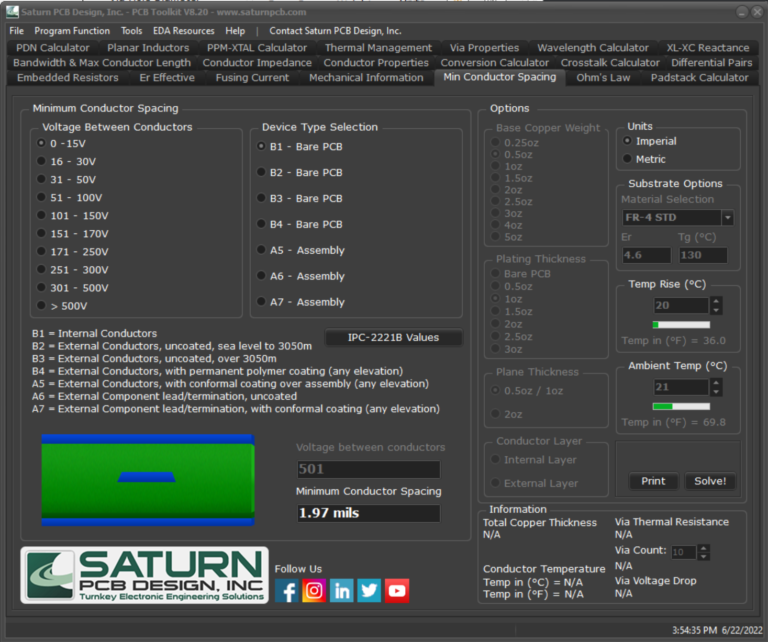Viewport: 768px width, 642px height.
Task: Open the EDA Resources menu
Action: click(183, 31)
